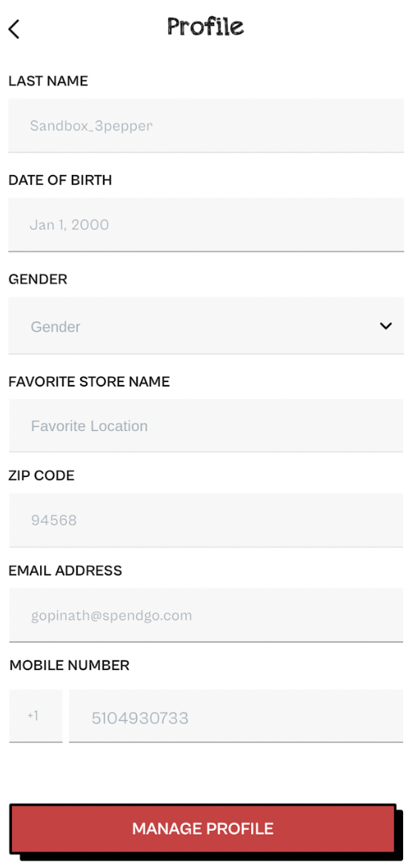Click the Profile page title
Viewport: 415px width, 868px height.
point(205,27)
